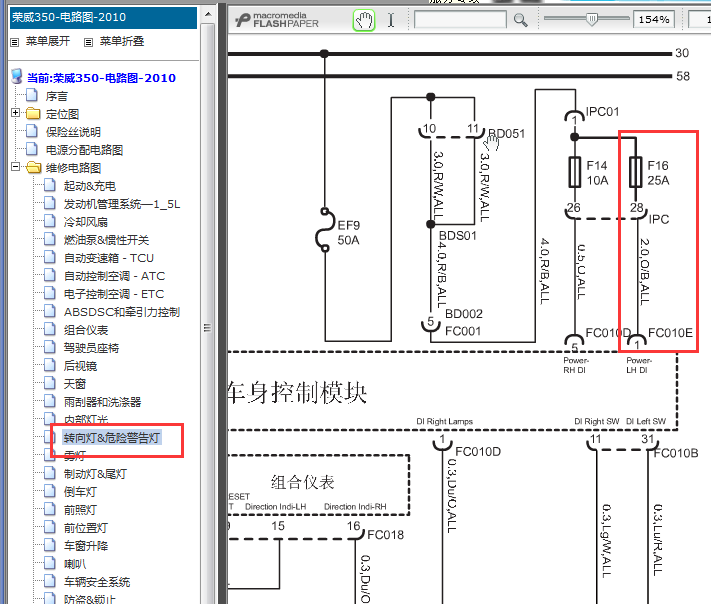Open 自动变速箱 - TCU diagram

click(x=109, y=258)
